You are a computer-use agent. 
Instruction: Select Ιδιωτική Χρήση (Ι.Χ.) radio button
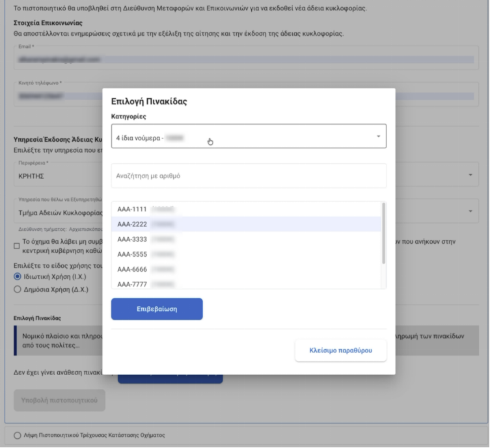coord(18,276)
